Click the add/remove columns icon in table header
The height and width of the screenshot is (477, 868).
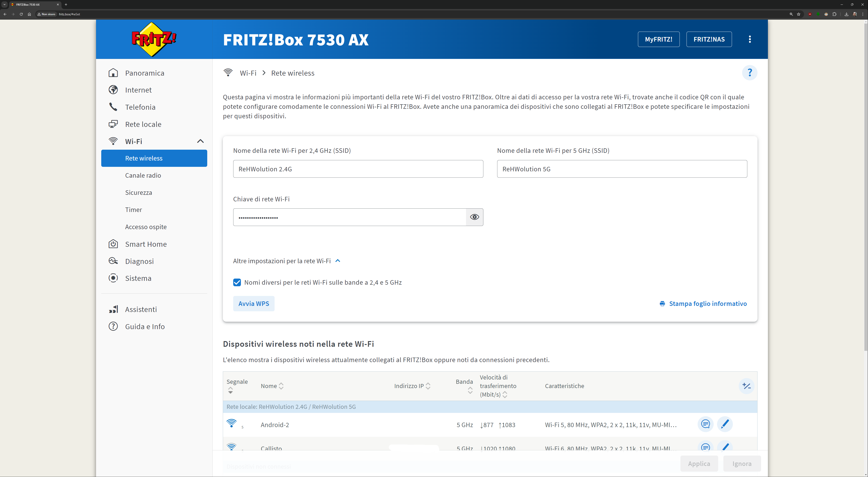coord(746,386)
